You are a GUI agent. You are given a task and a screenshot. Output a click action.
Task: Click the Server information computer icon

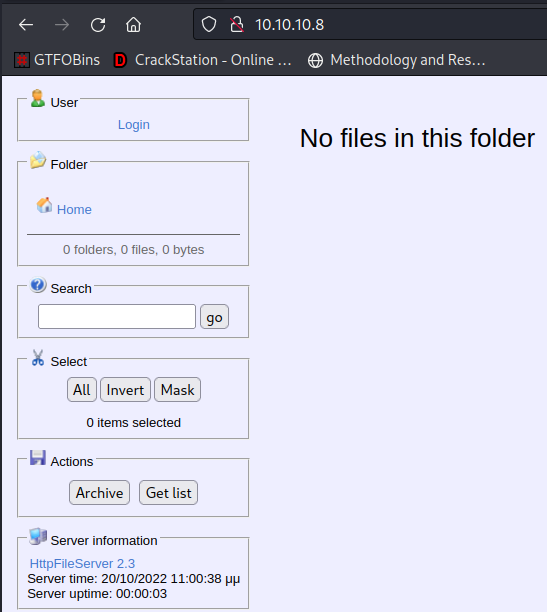click(38, 536)
